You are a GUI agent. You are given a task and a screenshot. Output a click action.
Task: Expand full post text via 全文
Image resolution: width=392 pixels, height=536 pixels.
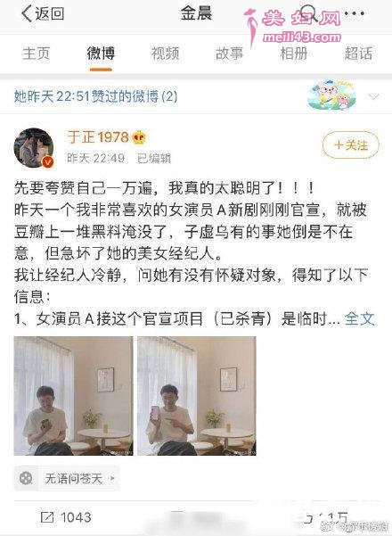tap(359, 318)
